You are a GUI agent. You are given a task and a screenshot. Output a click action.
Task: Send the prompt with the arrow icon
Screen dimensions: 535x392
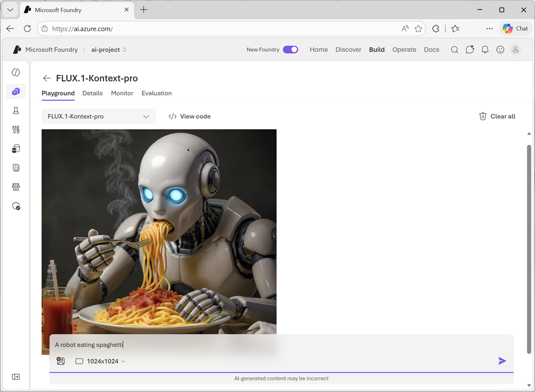[x=502, y=361]
